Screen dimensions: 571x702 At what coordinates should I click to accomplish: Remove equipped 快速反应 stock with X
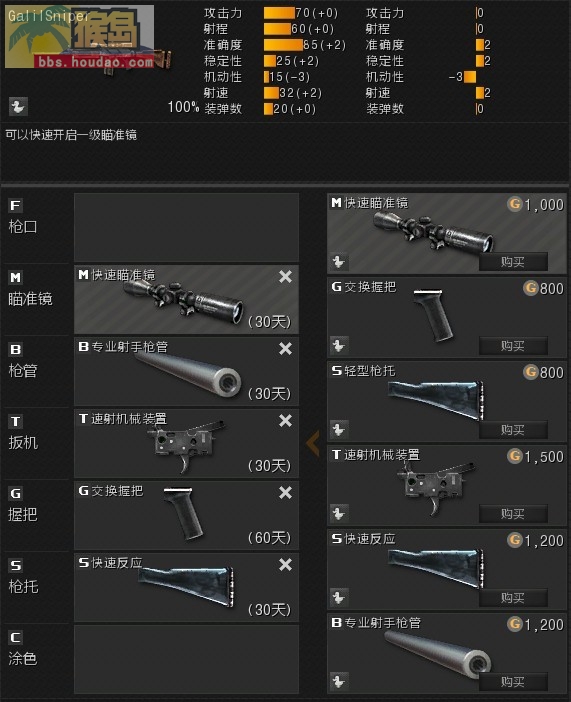(x=285, y=565)
